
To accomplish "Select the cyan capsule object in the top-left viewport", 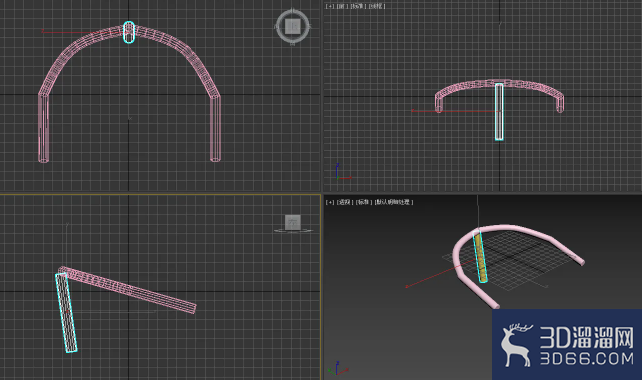I will click(129, 32).
